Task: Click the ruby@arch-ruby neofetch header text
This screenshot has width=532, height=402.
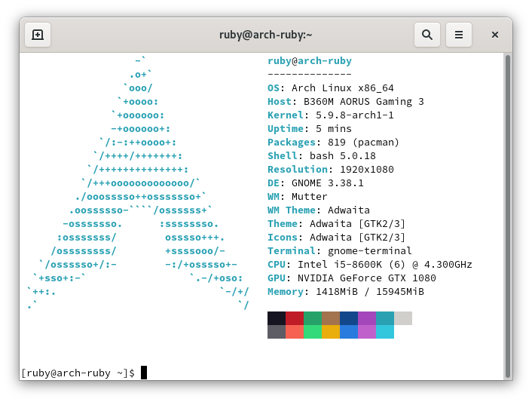Action: (x=310, y=61)
